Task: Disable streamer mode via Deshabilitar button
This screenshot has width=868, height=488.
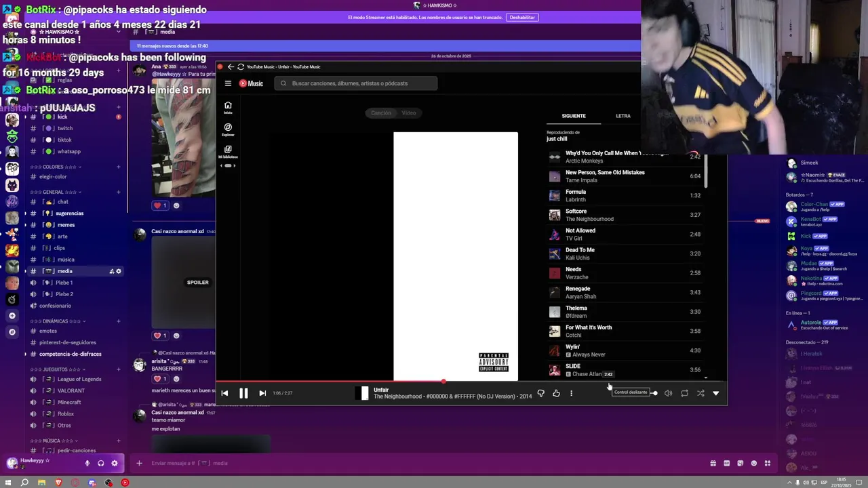Action: click(522, 17)
